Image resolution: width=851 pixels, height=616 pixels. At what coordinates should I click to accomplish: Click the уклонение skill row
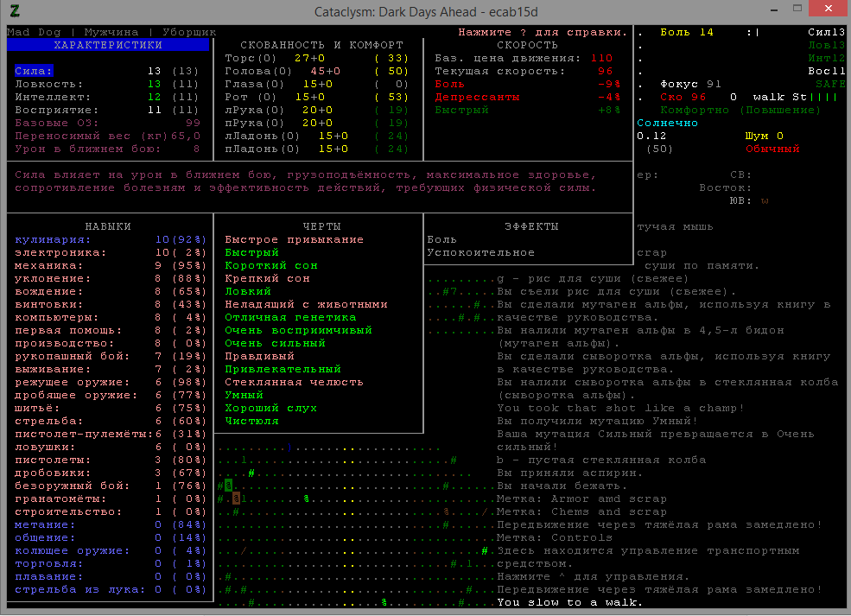[x=111, y=278]
